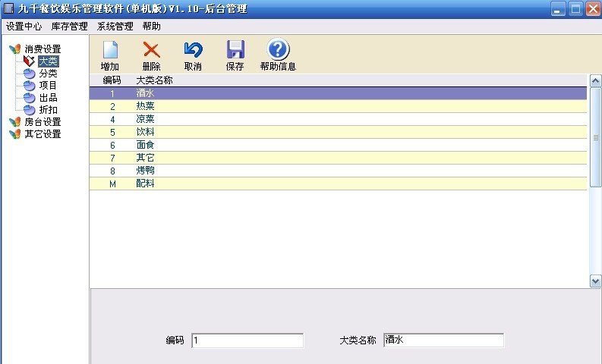602x364 pixels.
Task: Click the list scrollbar down arrow
Action: [595, 281]
